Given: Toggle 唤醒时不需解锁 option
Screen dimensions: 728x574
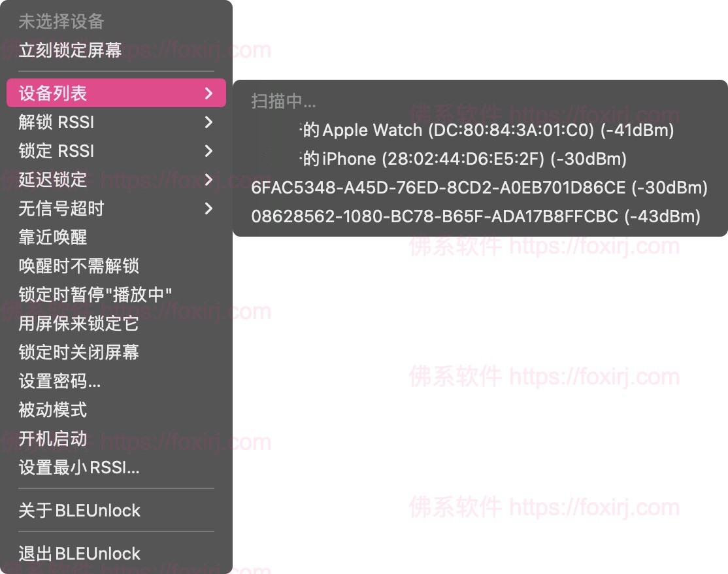Looking at the screenshot, I should (x=78, y=266).
